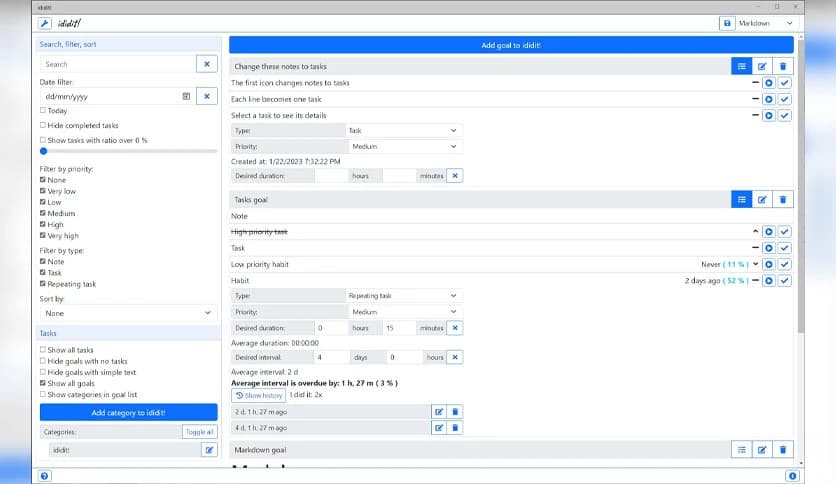The height and width of the screenshot is (484, 836).
Task: Start timer for 'Low priority habit'
Action: (768, 264)
